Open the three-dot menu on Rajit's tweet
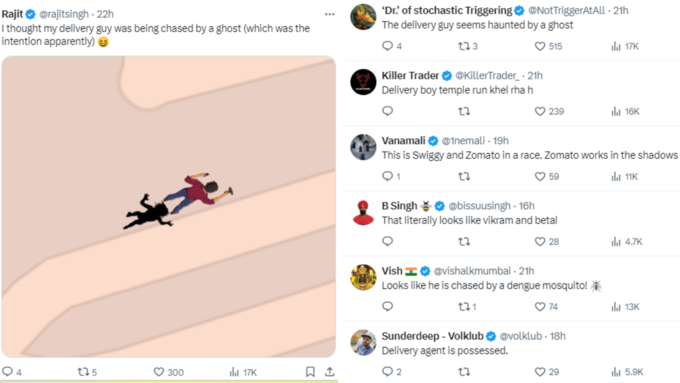This screenshot has width=680, height=383. coord(330,14)
